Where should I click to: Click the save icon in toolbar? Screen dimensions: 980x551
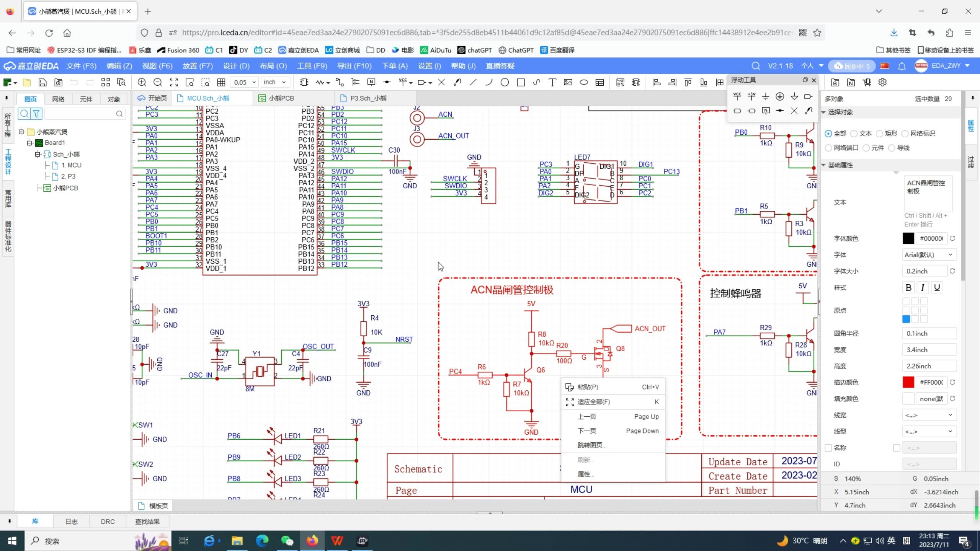[42, 82]
